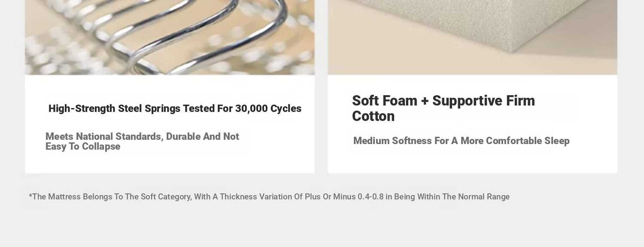Click the Soft Foam + Supportive Firm heading
644x247 pixels.
(444, 108)
